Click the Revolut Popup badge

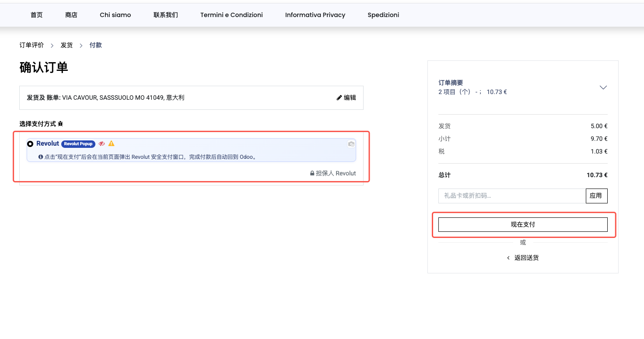[79, 143]
